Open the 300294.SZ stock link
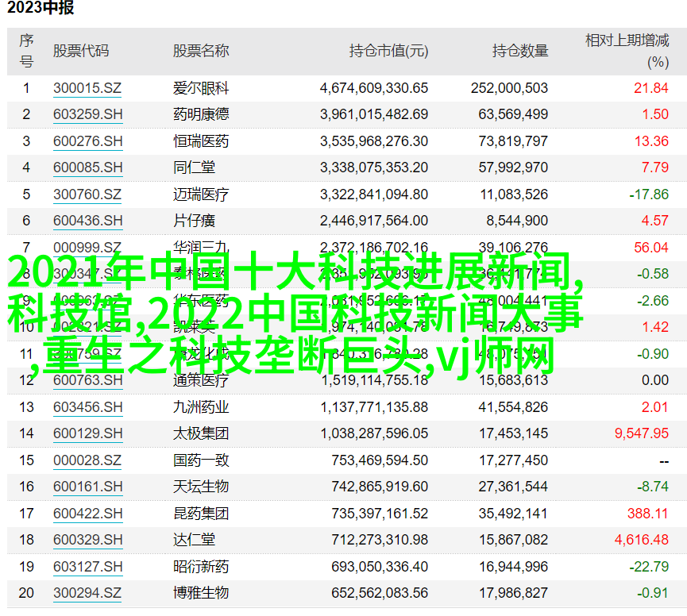 [87, 593]
